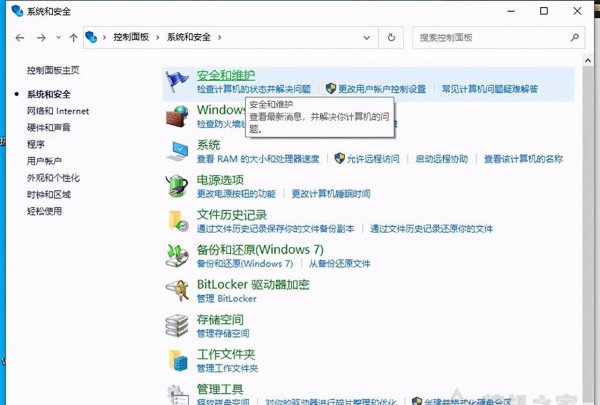
Task: Click the 管理工具 gear icon
Action: pos(178,395)
